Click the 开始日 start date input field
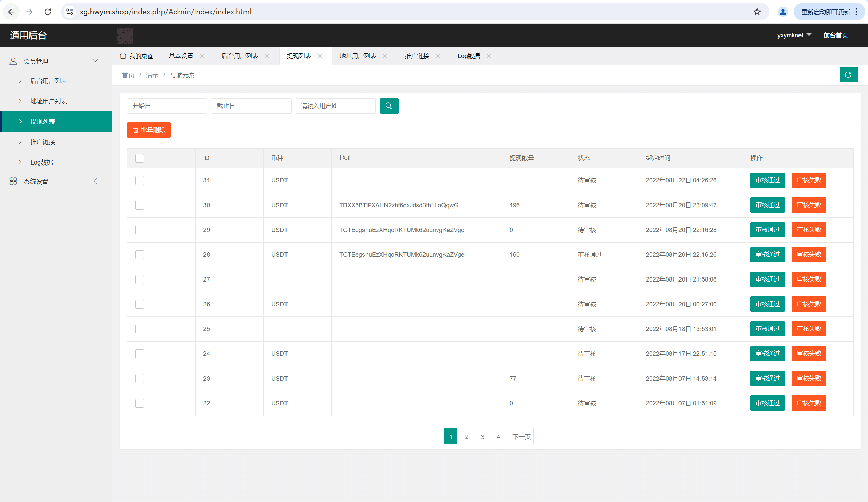Viewport: 868px width, 502px height. pos(167,106)
